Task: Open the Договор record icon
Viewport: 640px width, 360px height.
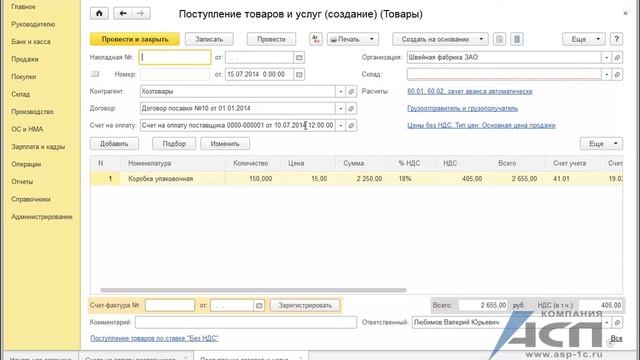Action: (351, 109)
